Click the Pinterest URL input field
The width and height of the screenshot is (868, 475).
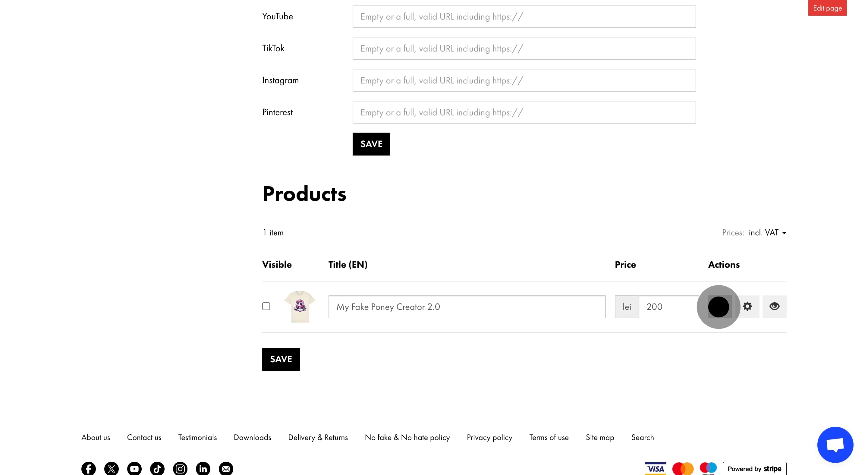(x=524, y=112)
